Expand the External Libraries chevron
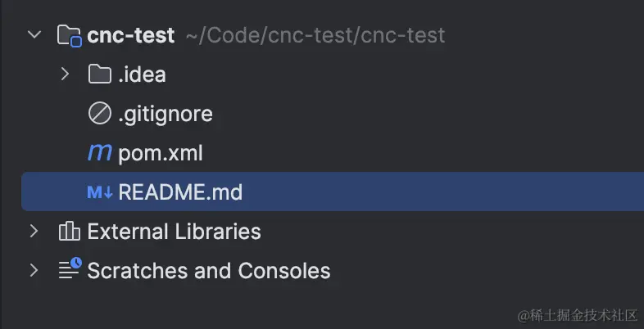Viewport: 644px width, 329px height. tap(34, 232)
